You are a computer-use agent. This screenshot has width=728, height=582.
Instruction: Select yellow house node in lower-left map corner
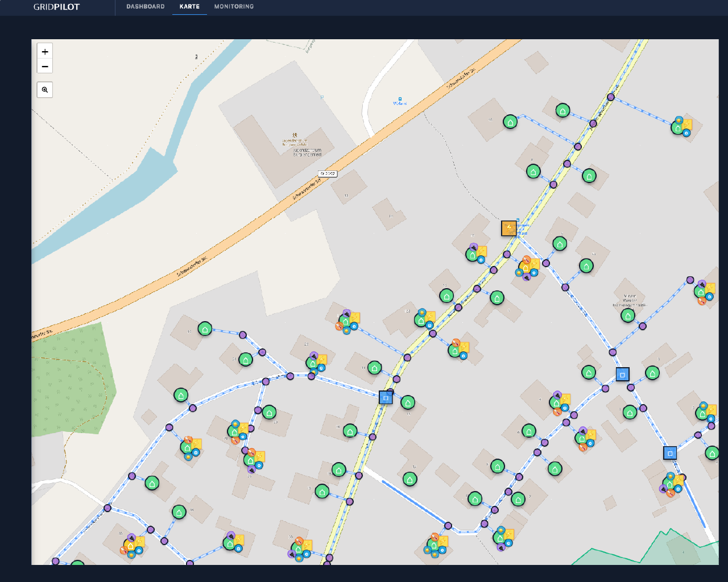(130, 546)
